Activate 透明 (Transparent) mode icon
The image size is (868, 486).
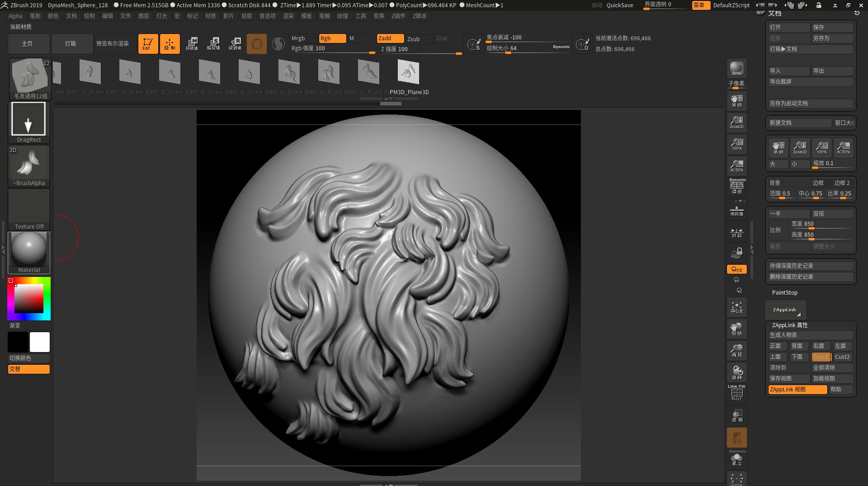point(736,415)
